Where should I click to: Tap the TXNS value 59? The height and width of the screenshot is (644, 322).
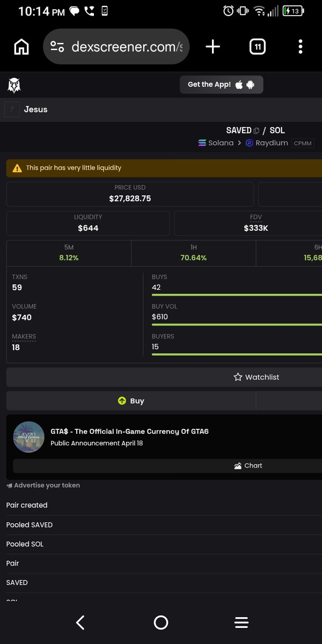(x=17, y=288)
